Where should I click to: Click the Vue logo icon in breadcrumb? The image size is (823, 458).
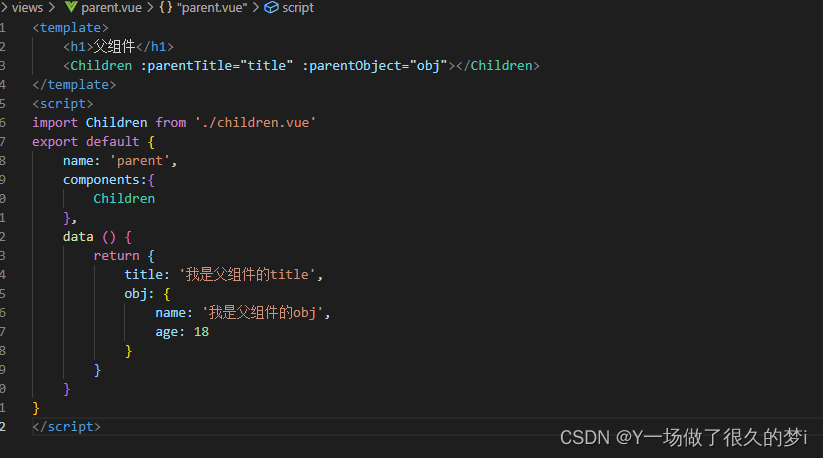pyautogui.click(x=71, y=7)
